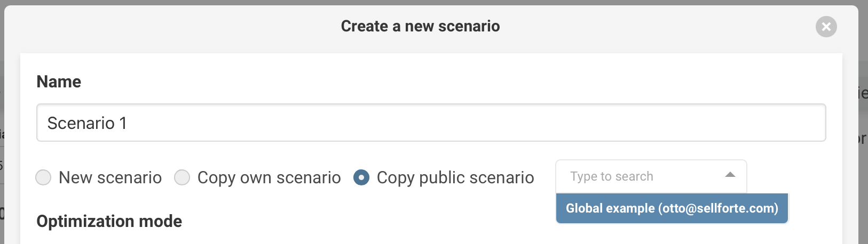Click the words Global example in the dropdown list
The image size is (868, 244).
(x=610, y=208)
